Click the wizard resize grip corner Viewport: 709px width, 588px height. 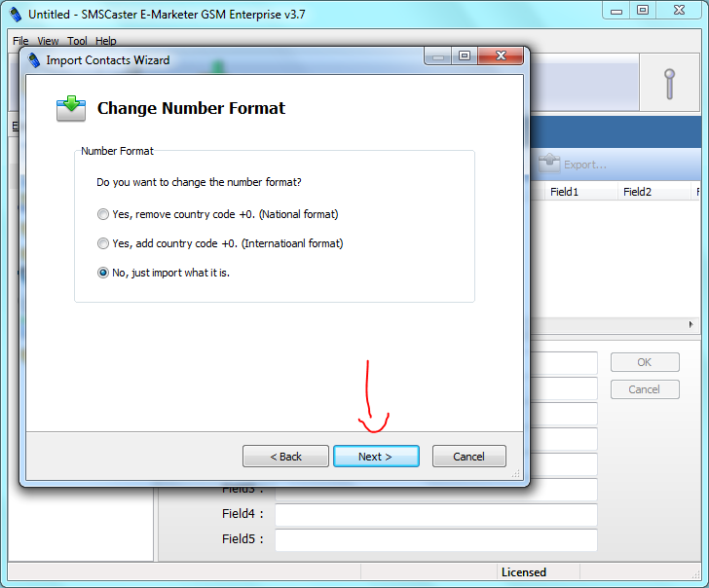(x=516, y=473)
